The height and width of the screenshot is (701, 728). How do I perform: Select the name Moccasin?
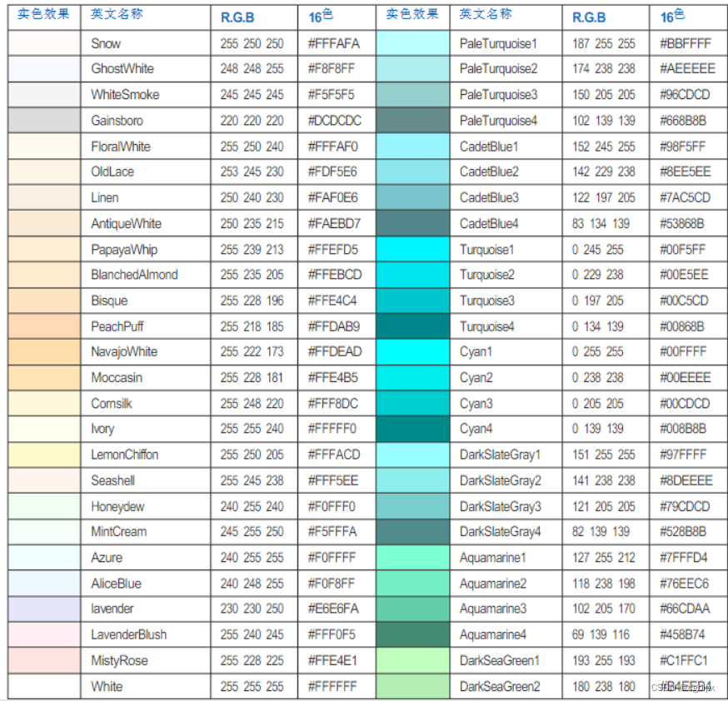tap(117, 378)
